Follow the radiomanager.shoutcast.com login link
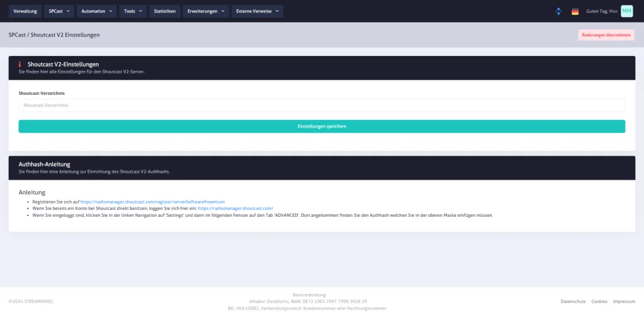 click(x=236, y=208)
